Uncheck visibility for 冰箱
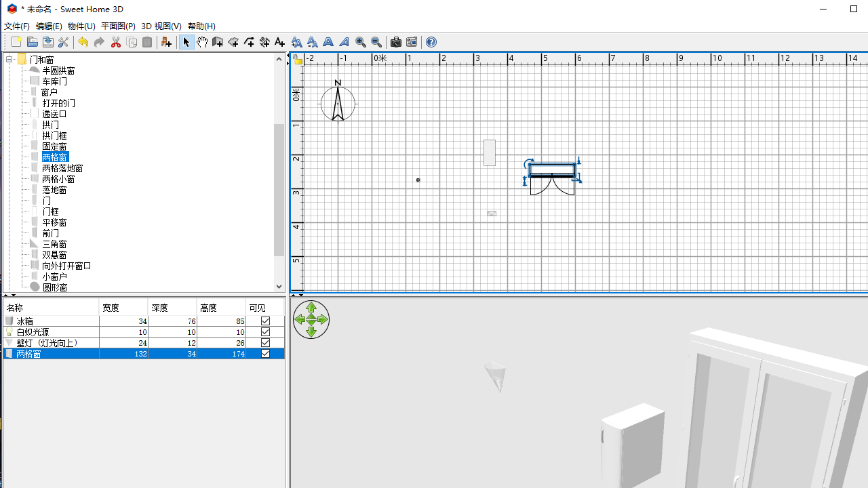The height and width of the screenshot is (488, 868). (x=265, y=321)
